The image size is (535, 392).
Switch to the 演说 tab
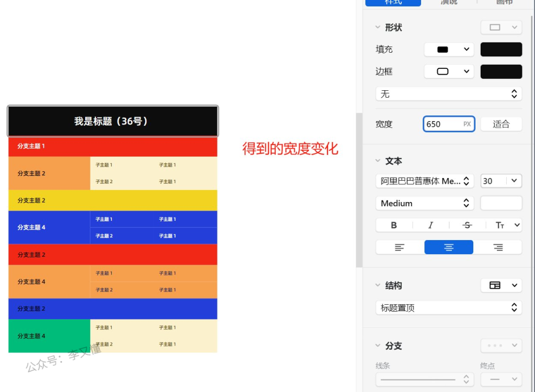[448, 2]
